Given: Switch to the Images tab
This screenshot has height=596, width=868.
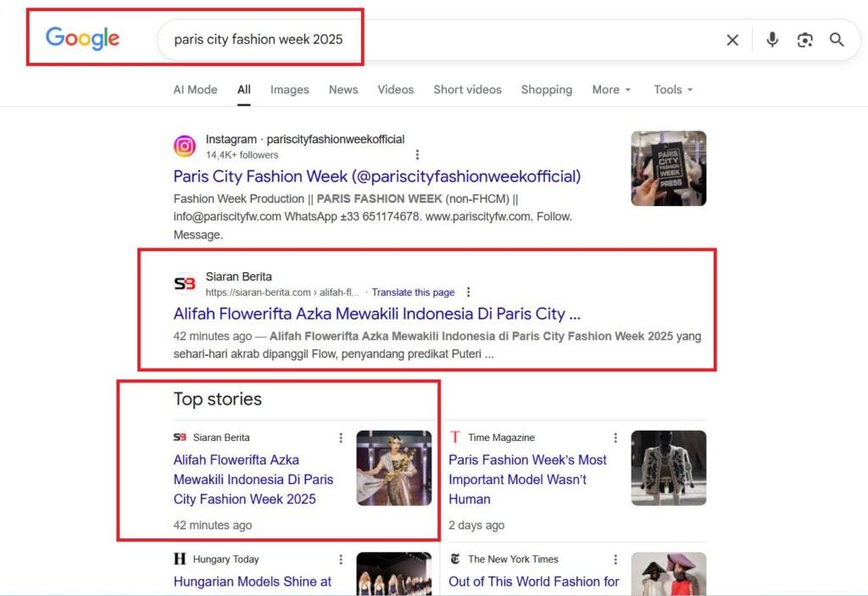Looking at the screenshot, I should (289, 90).
